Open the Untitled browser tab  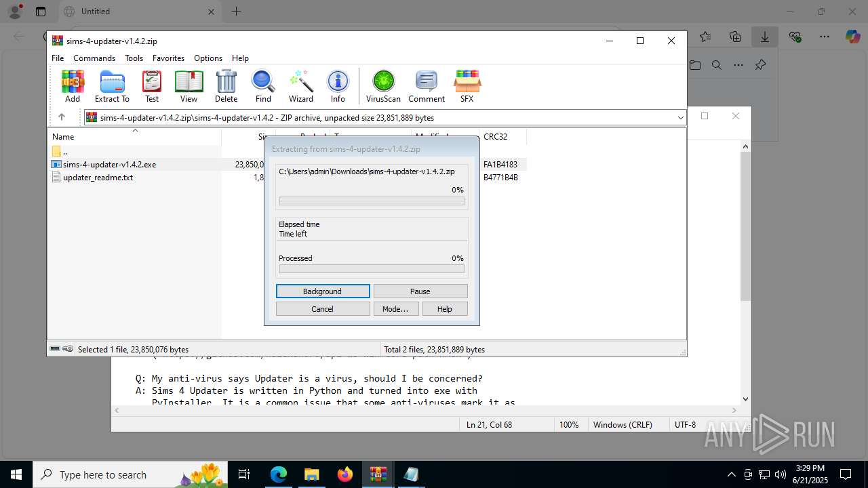[138, 12]
